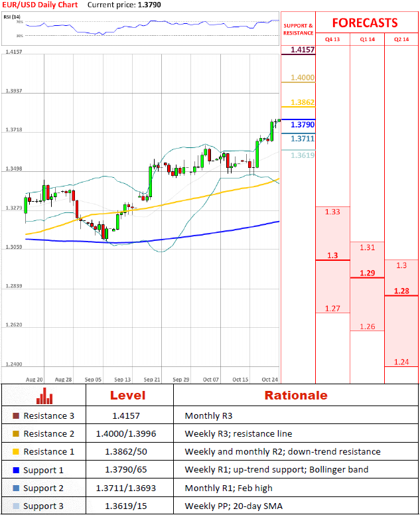
Task: Select the yellow Resistance 1 color marker
Action: [x=16, y=452]
